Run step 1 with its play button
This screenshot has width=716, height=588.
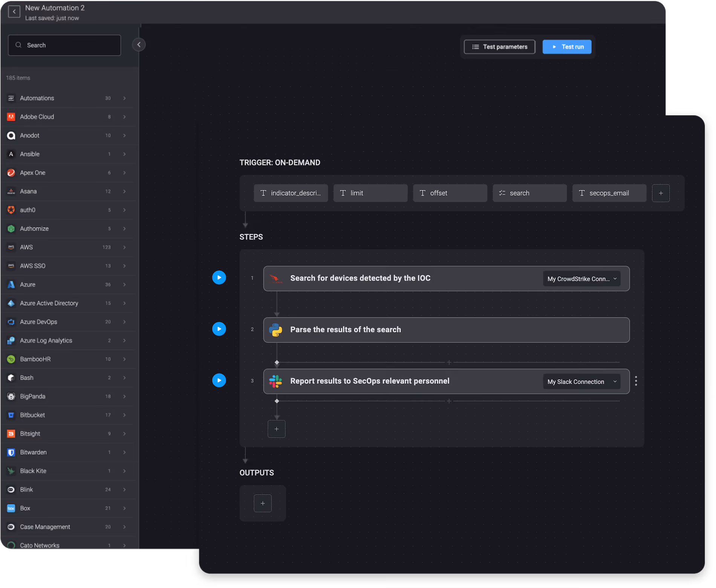click(x=219, y=277)
